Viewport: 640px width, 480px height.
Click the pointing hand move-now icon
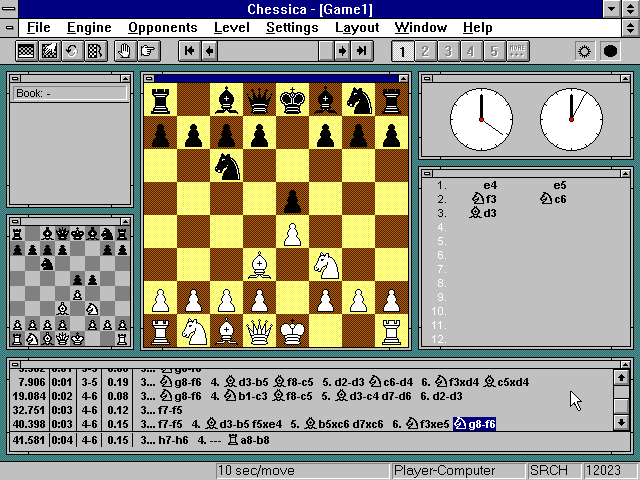point(148,51)
